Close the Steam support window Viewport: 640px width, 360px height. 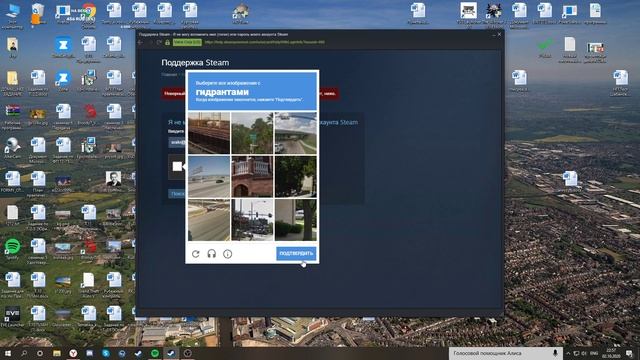click(x=499, y=35)
